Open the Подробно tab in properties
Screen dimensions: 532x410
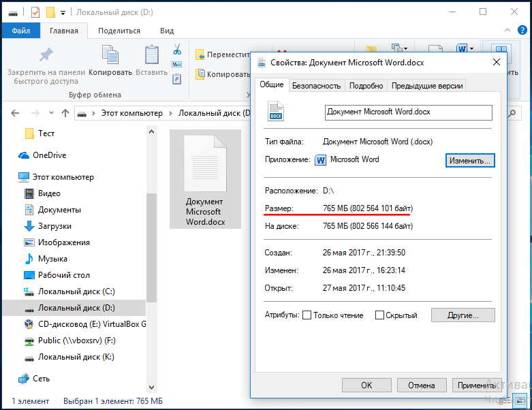tap(366, 86)
